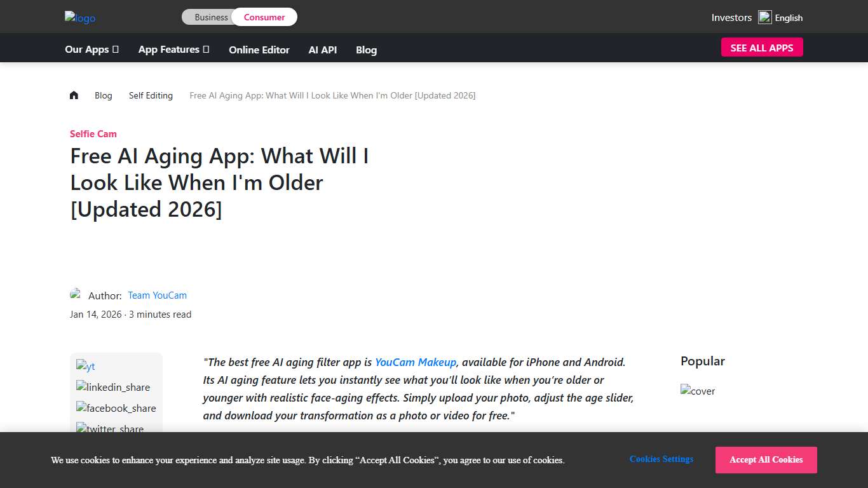Open Cookies Settings
Screen dimensions: 868x488
[x=661, y=459]
